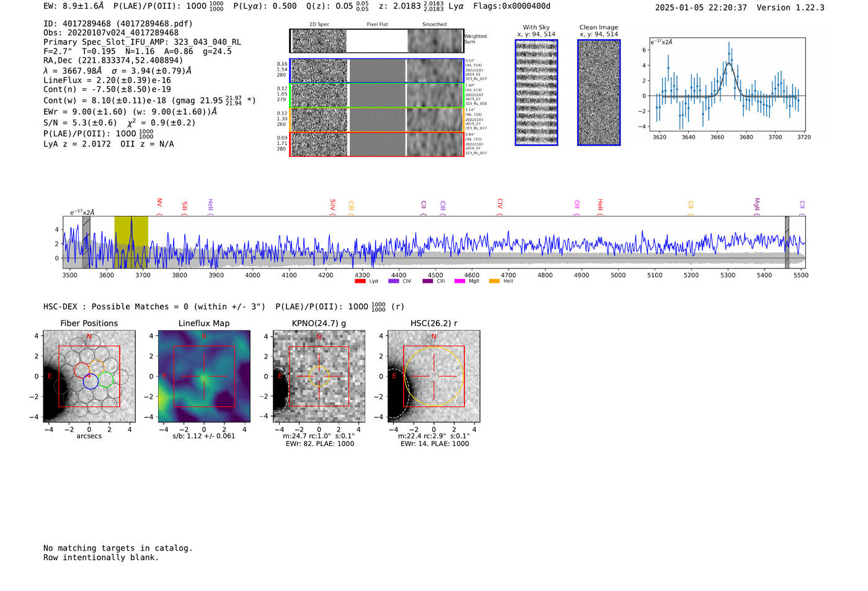Click the Cont(w) gmag 21.95 line
Image resolution: width=868 pixels, height=591 pixels.
click(x=149, y=100)
